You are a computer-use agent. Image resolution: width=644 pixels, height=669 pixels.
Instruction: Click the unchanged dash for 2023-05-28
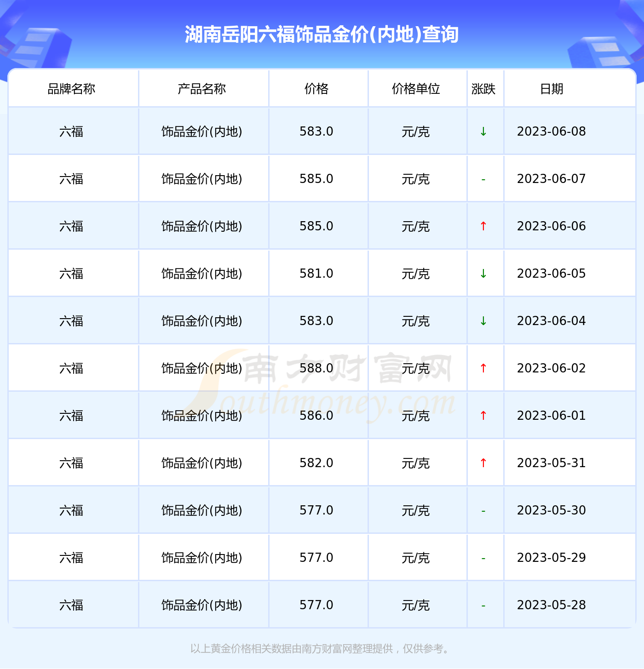[483, 606]
